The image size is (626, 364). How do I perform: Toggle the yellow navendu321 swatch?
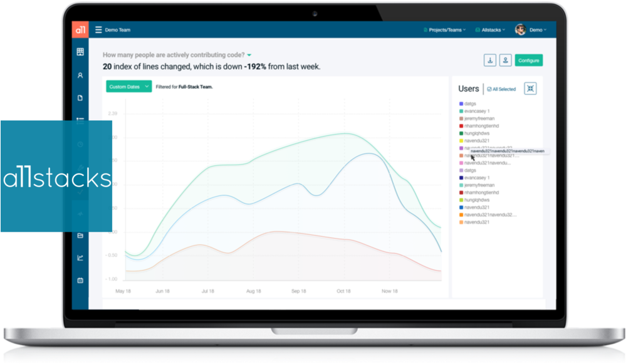tap(461, 140)
